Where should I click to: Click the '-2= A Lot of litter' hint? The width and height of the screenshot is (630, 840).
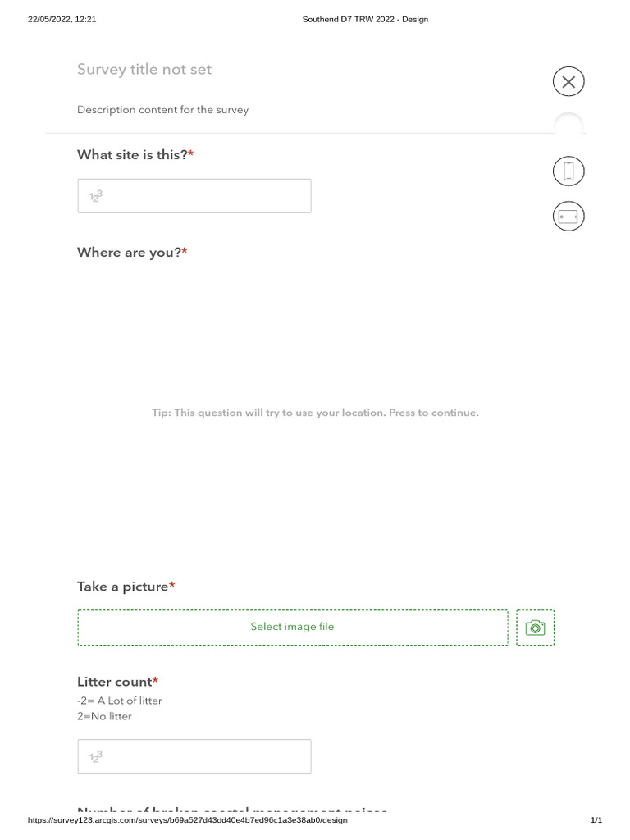(x=120, y=701)
